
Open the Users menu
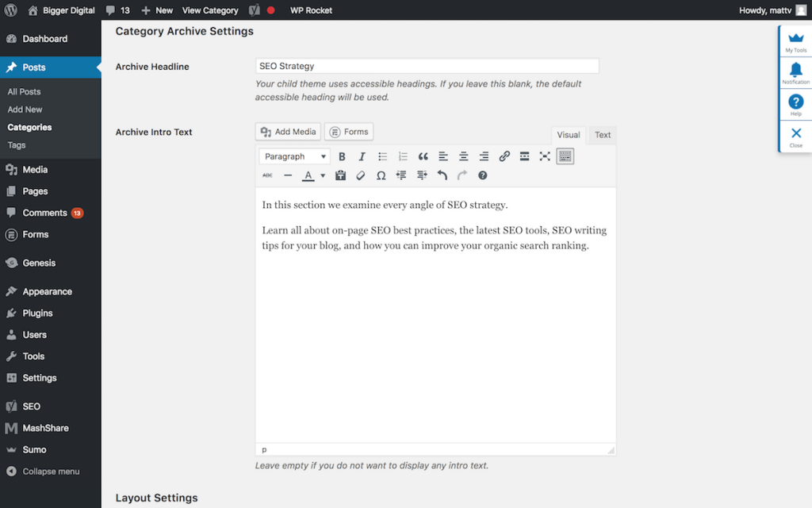coord(51,335)
